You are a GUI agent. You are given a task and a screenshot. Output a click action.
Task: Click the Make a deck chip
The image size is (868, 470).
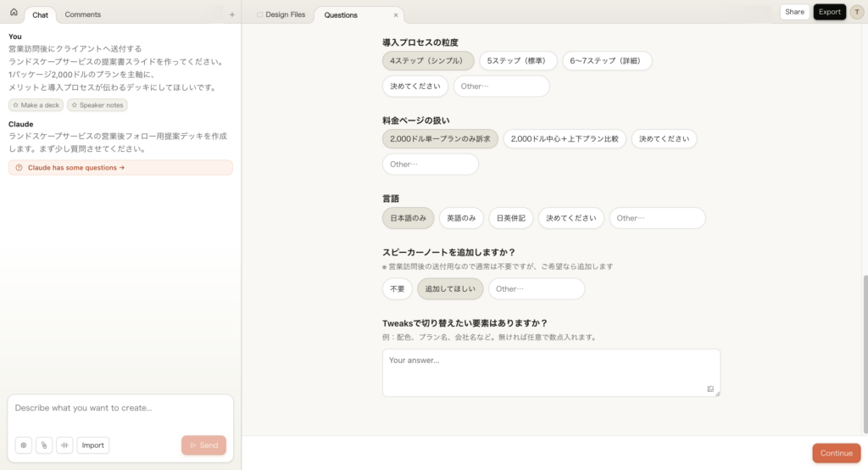(36, 105)
